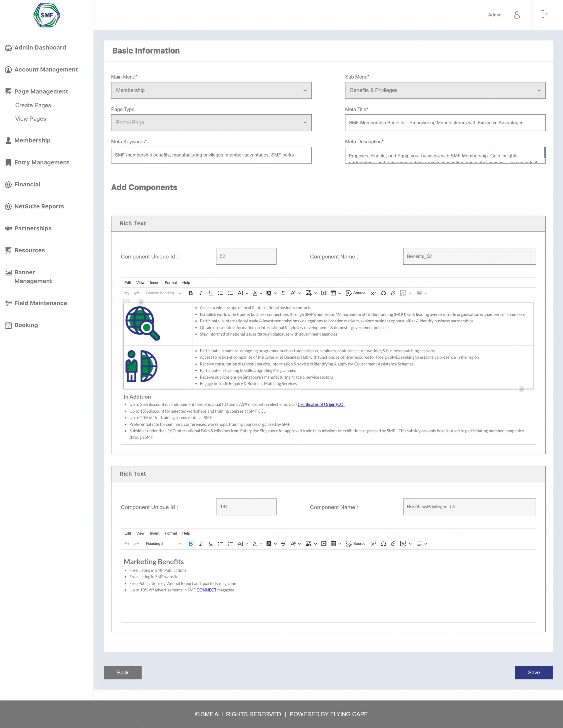Open the Insert menu of the rich text editor

(155, 282)
